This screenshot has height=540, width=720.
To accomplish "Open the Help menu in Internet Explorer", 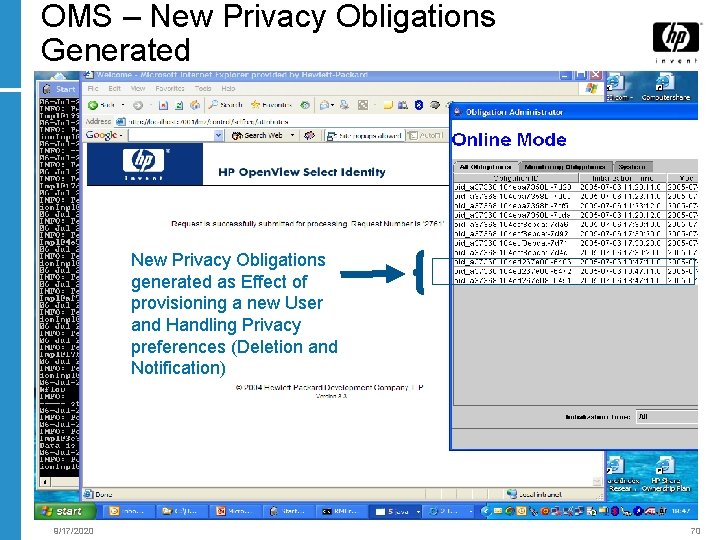I will (x=228, y=88).
